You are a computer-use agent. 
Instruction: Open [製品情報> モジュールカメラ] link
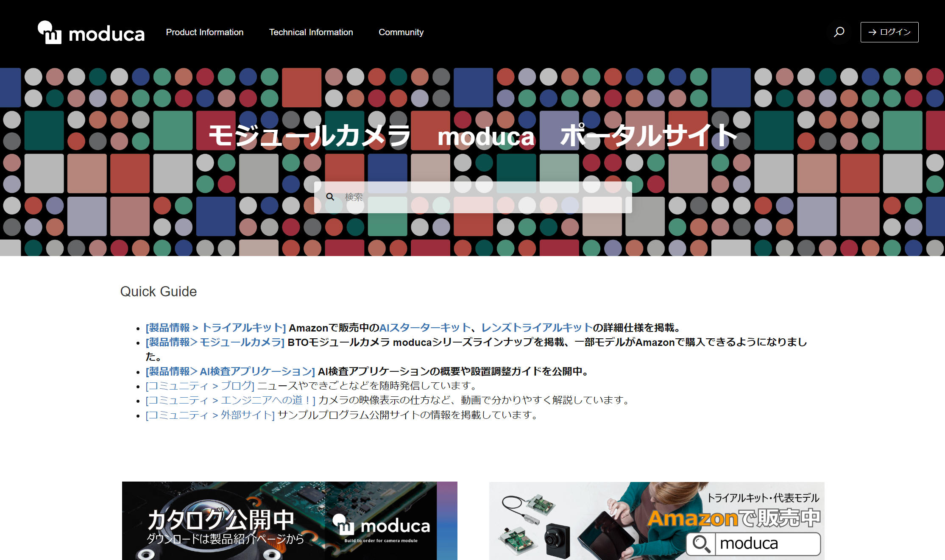pyautogui.click(x=215, y=342)
